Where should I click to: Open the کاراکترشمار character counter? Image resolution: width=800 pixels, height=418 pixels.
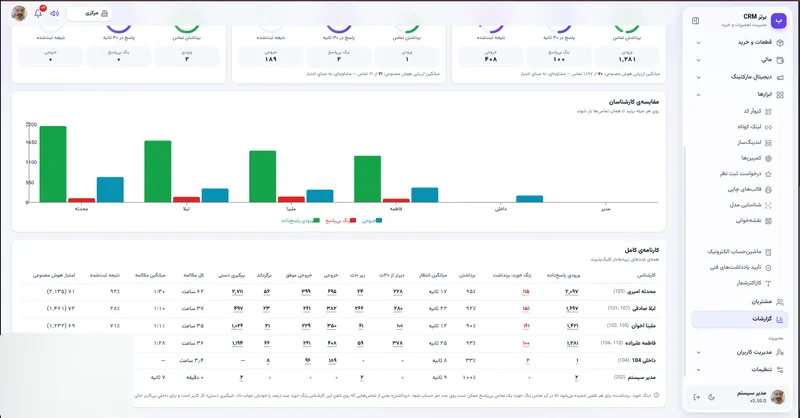tap(754, 283)
